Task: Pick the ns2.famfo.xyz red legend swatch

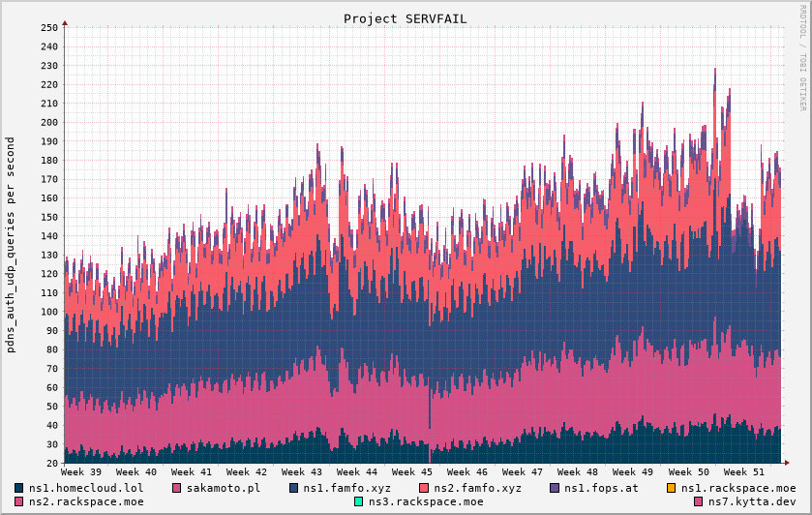Action: (424, 488)
